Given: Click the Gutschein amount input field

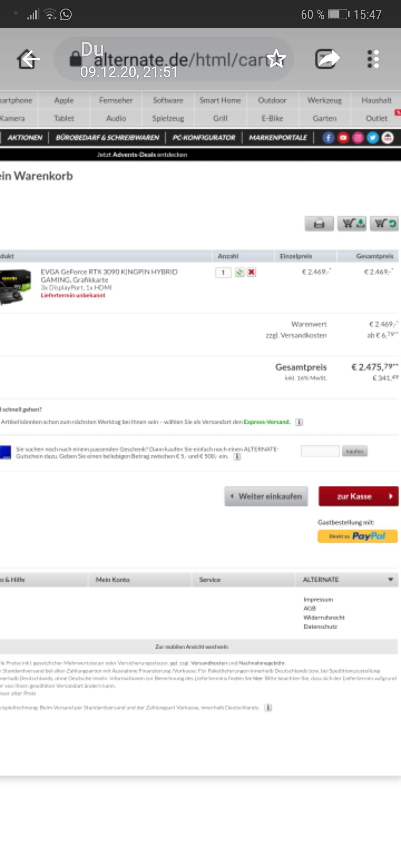Looking at the screenshot, I should point(320,451).
